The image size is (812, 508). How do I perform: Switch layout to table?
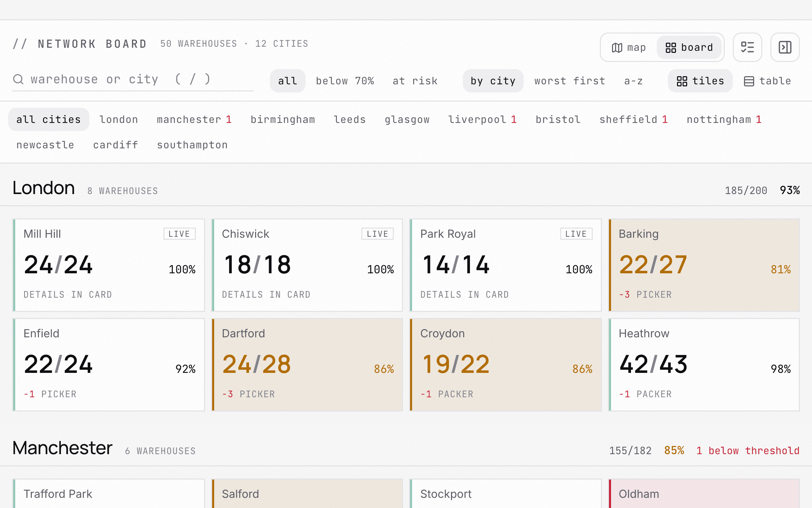tap(768, 81)
